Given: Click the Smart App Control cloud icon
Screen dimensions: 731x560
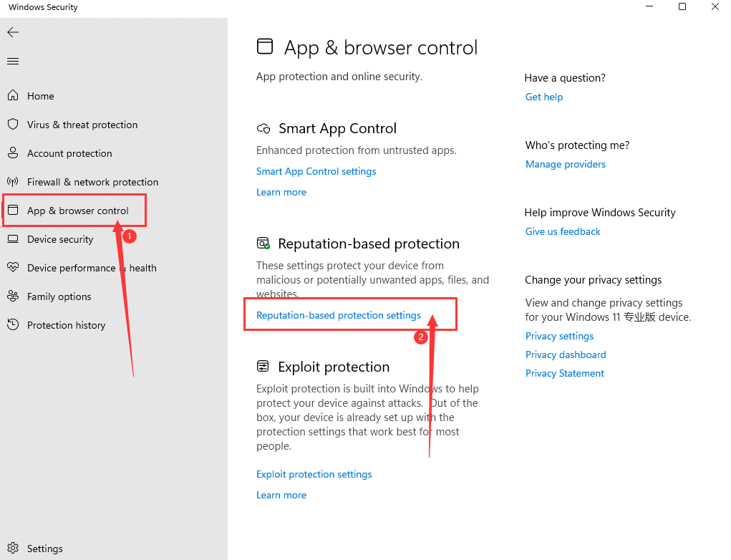Looking at the screenshot, I should [x=263, y=129].
